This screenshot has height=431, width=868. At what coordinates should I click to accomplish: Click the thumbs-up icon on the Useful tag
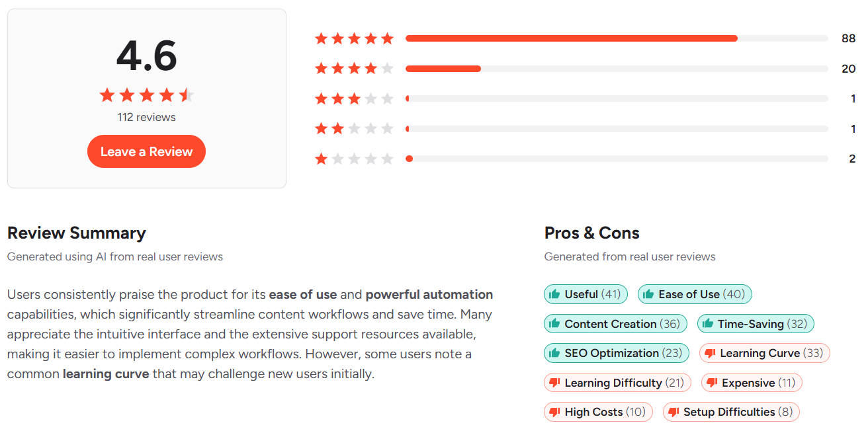coord(556,294)
